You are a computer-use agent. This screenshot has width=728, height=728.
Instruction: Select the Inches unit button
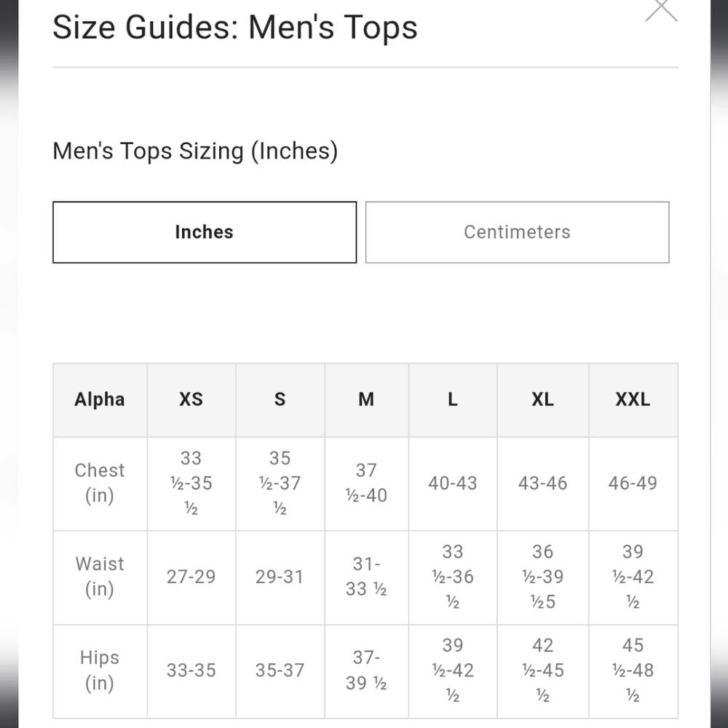click(205, 232)
